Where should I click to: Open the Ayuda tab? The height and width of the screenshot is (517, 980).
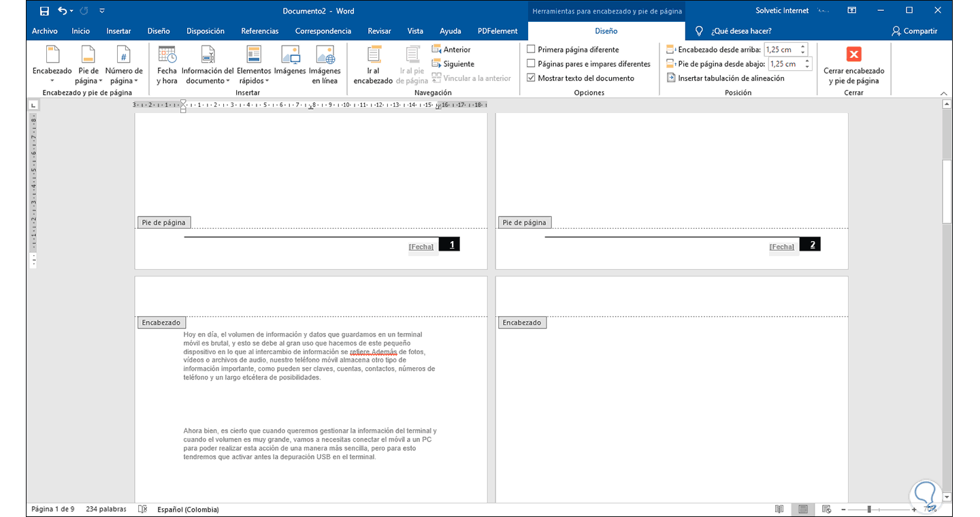click(451, 31)
